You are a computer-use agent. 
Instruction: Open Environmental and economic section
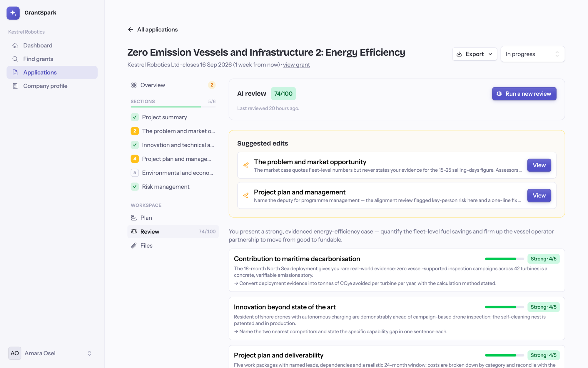[x=173, y=173]
